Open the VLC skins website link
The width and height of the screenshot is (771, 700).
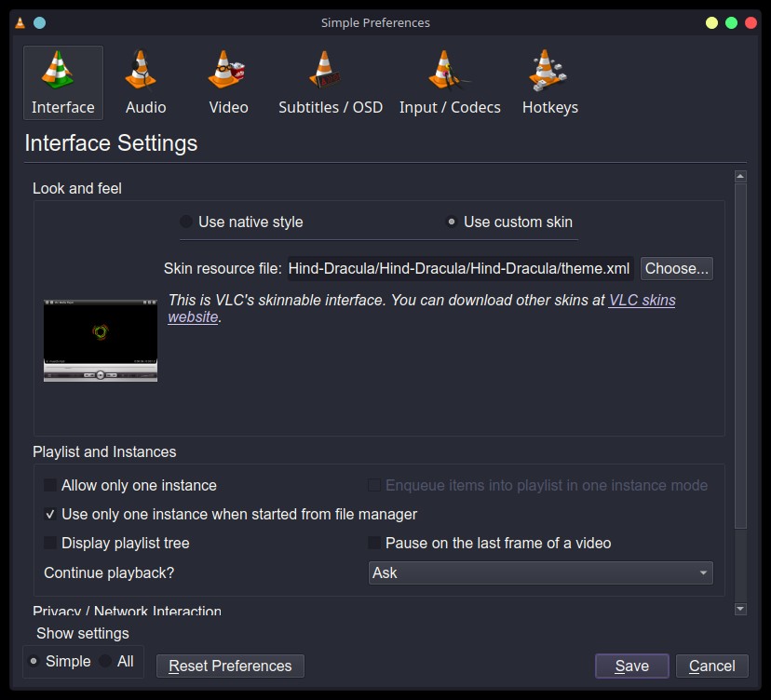pos(642,300)
